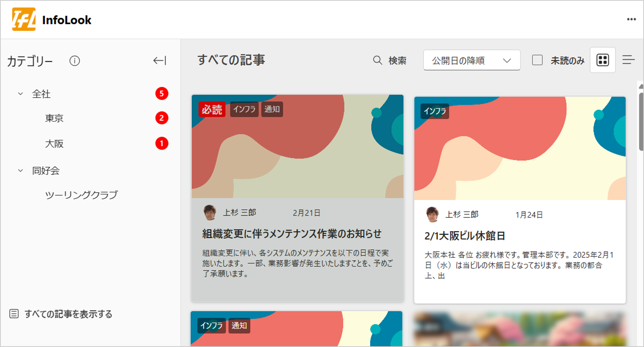The width and height of the screenshot is (644, 347).
Task: Open the 公開日の降順 sort dropdown
Action: pos(472,60)
